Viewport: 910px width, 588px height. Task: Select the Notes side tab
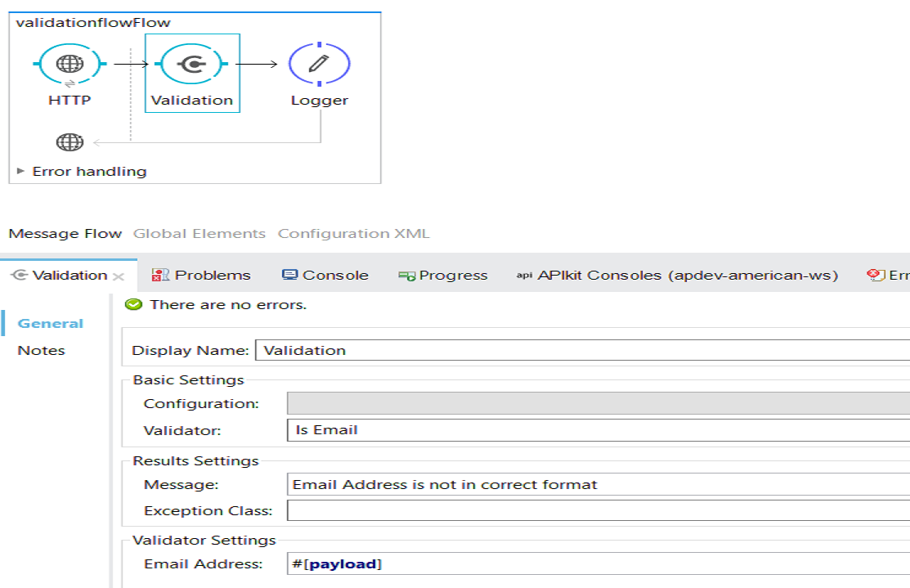41,351
